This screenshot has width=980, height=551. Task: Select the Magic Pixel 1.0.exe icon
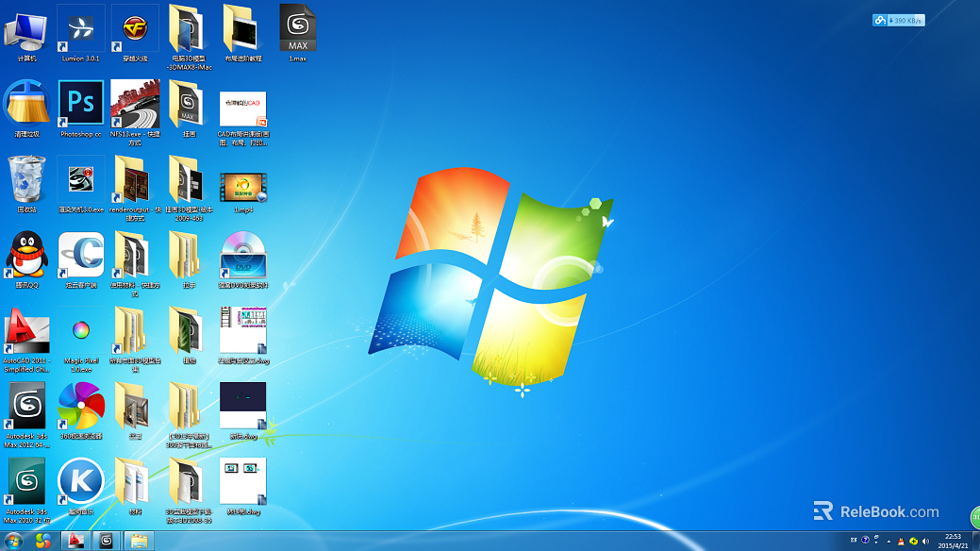coord(80,339)
